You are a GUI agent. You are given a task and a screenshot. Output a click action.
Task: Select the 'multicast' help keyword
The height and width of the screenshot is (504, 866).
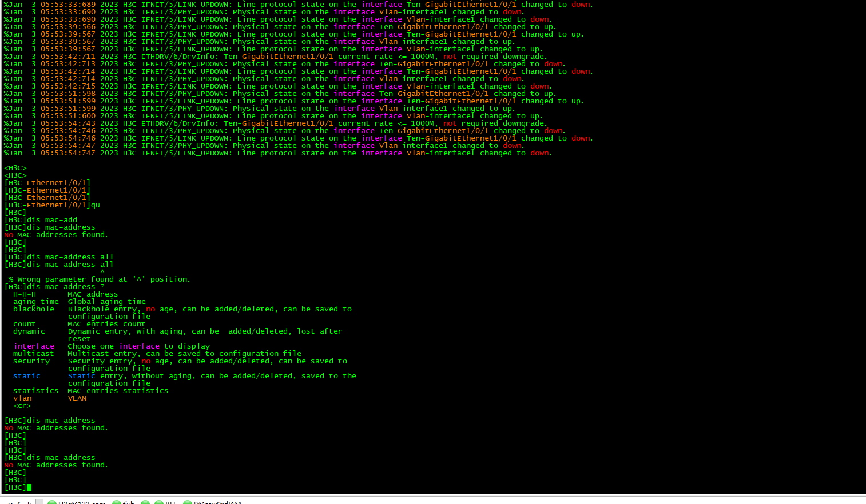point(34,354)
